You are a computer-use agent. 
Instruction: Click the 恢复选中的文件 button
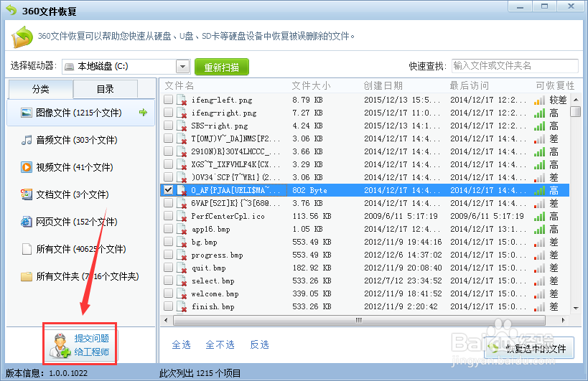click(x=529, y=349)
